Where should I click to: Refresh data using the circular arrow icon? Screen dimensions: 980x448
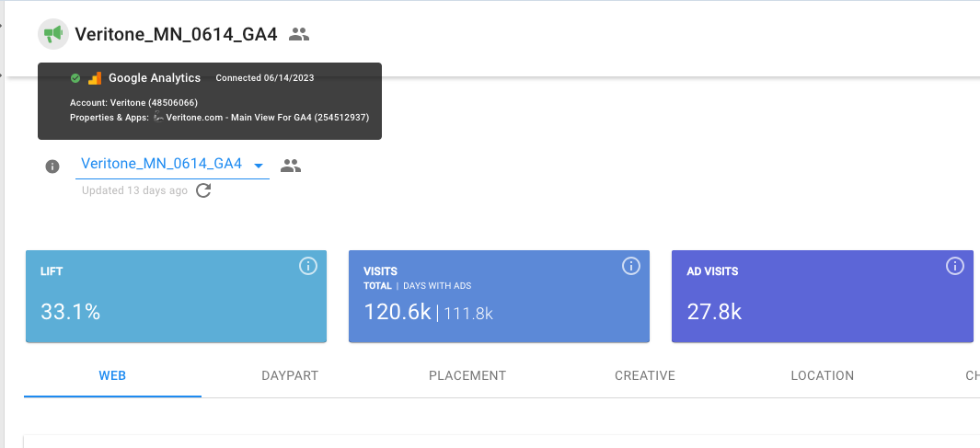pyautogui.click(x=204, y=190)
